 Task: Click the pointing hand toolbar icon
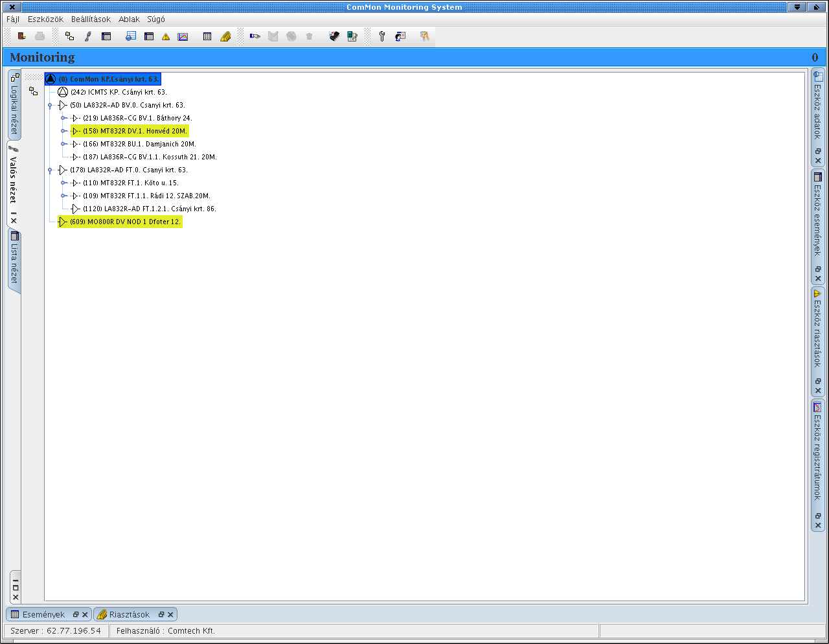255,36
